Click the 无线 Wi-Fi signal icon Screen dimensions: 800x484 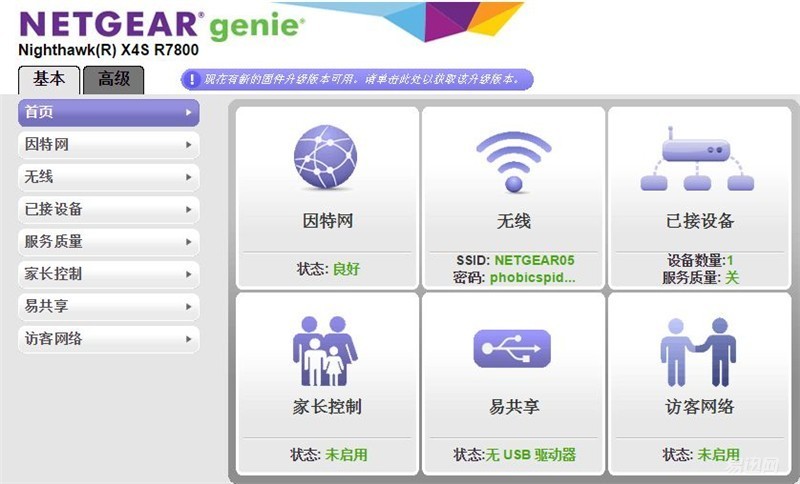coord(513,161)
